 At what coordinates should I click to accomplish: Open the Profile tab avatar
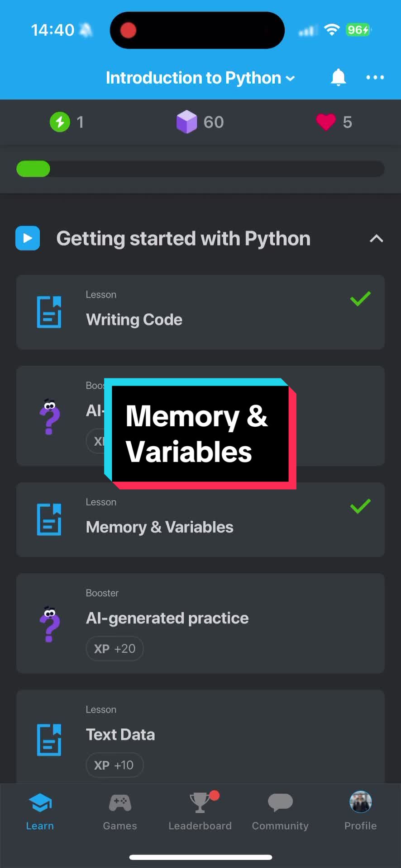click(x=361, y=802)
